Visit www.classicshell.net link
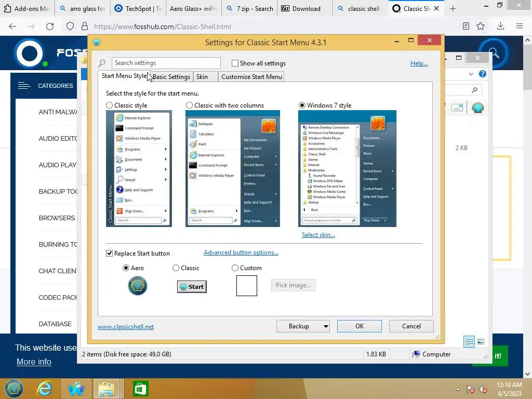This screenshot has width=532, height=399. coord(126,327)
